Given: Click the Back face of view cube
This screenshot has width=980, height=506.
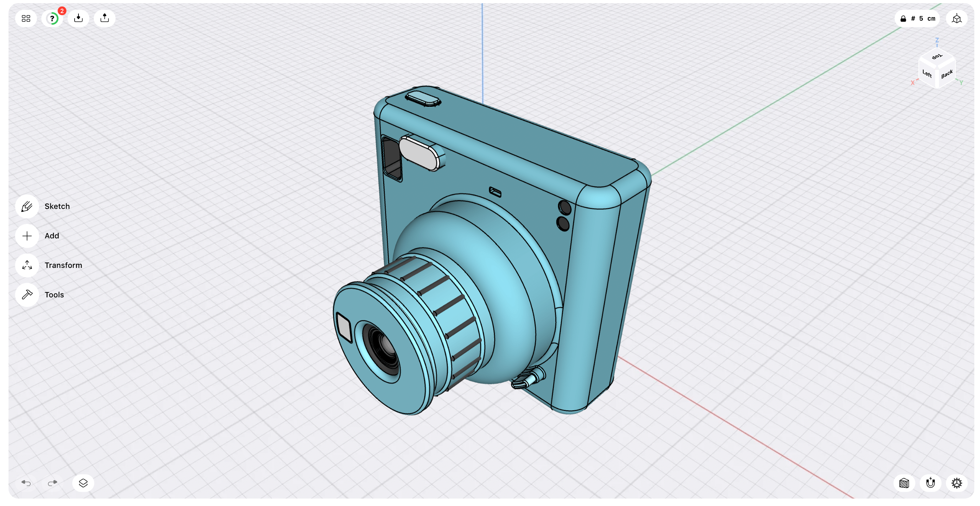Looking at the screenshot, I should 947,74.
